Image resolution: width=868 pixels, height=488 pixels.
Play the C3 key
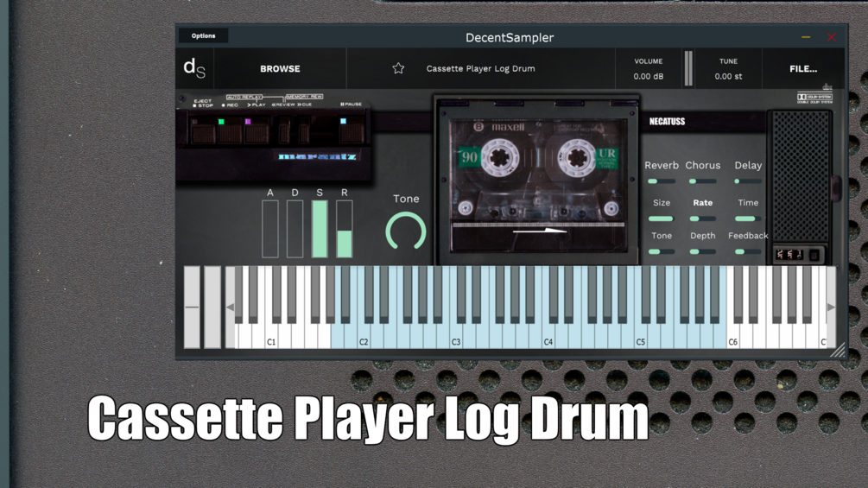click(x=456, y=338)
